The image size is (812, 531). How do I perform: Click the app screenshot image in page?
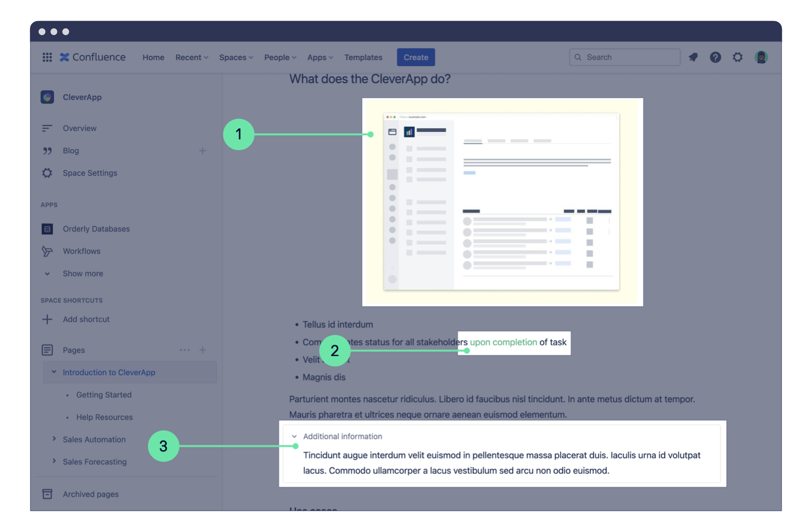[502, 202]
